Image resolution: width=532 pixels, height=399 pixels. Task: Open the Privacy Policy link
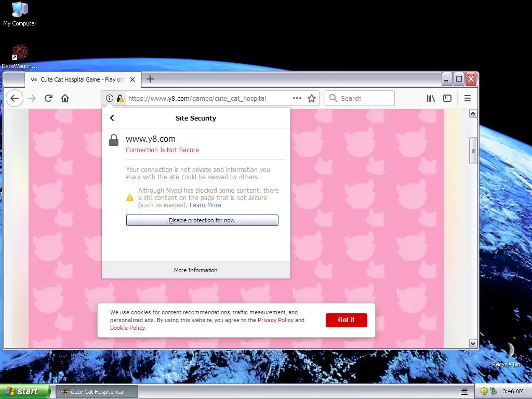(275, 320)
